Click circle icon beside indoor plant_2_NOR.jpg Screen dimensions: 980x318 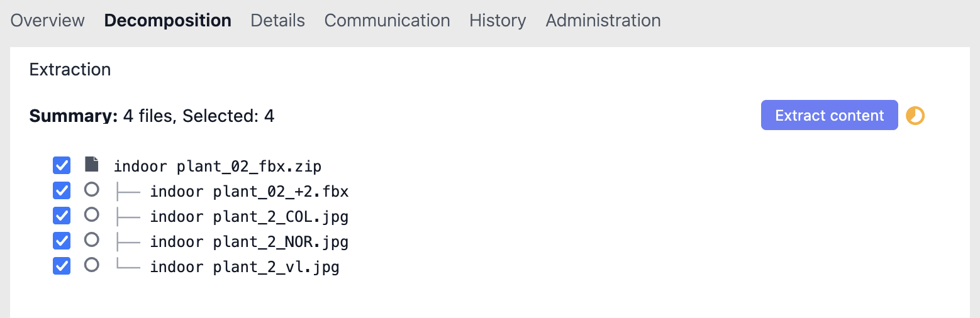coord(92,240)
